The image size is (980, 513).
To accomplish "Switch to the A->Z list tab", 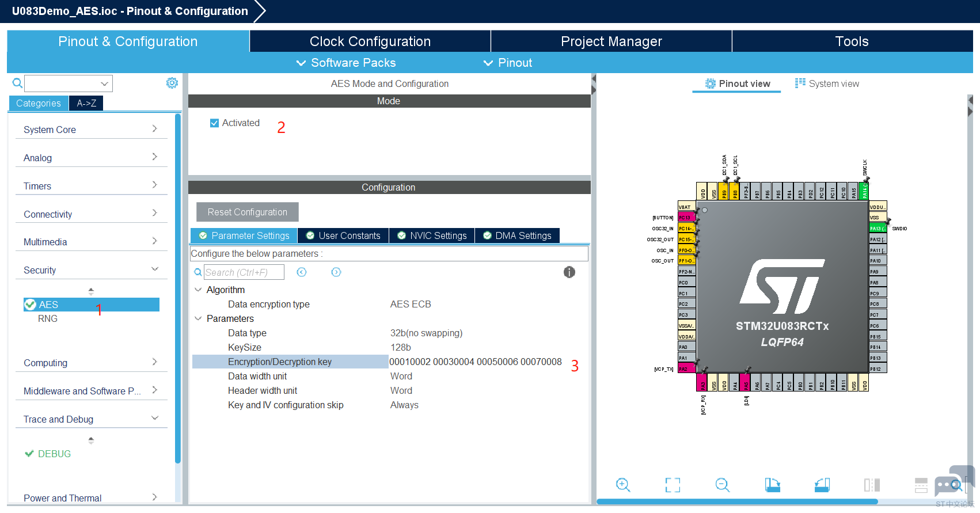I will pos(86,103).
